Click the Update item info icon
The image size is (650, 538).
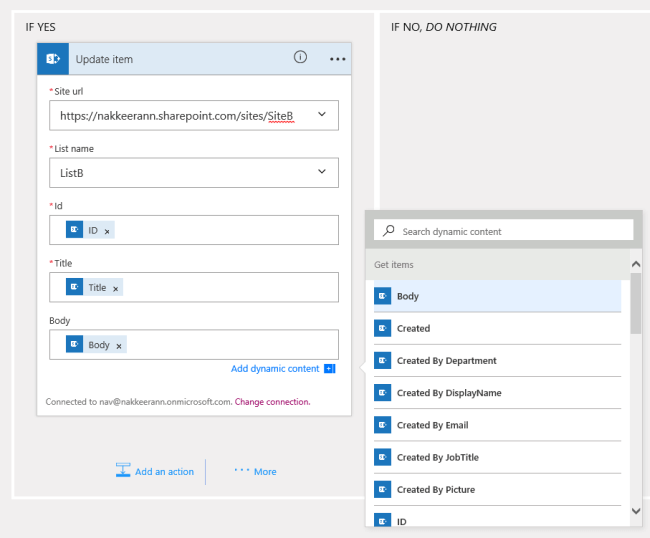300,58
